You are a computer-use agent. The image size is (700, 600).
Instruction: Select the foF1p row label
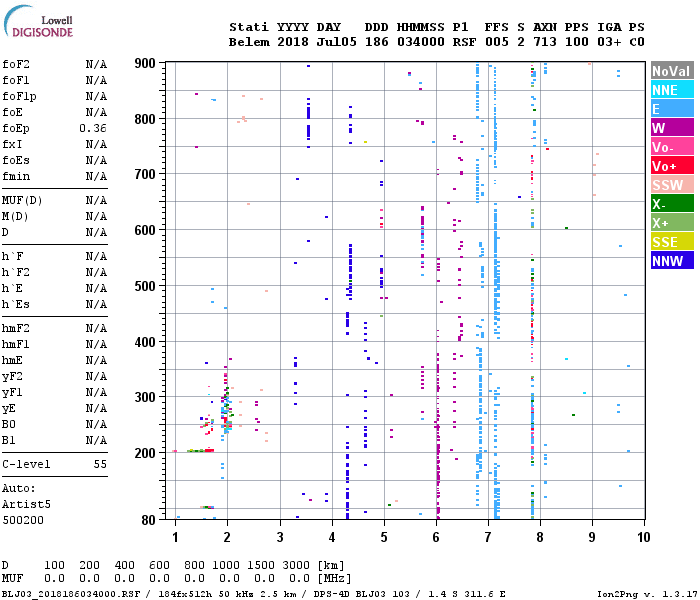pyautogui.click(x=19, y=96)
